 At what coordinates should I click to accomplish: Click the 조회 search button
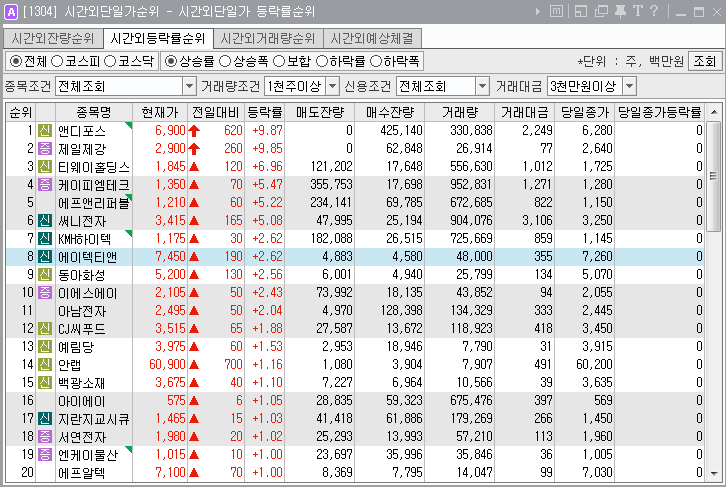pos(705,61)
